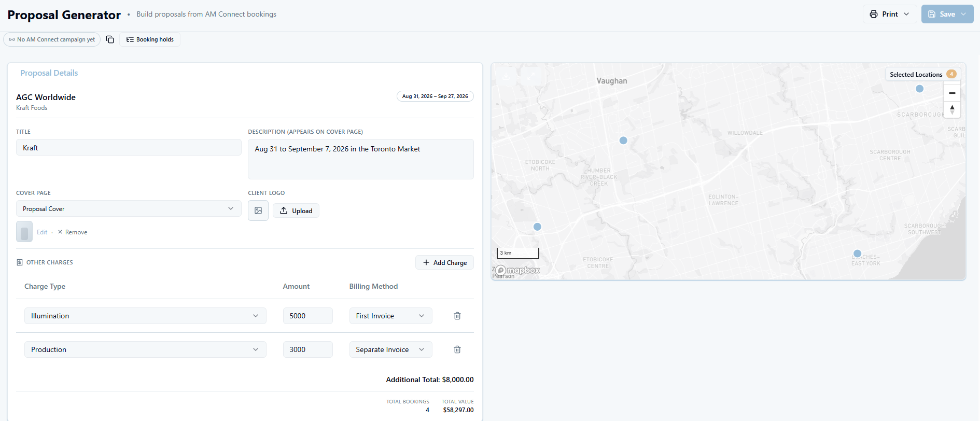This screenshot has width=980, height=421.
Task: Click the Edit cover page link
Action: point(42,232)
